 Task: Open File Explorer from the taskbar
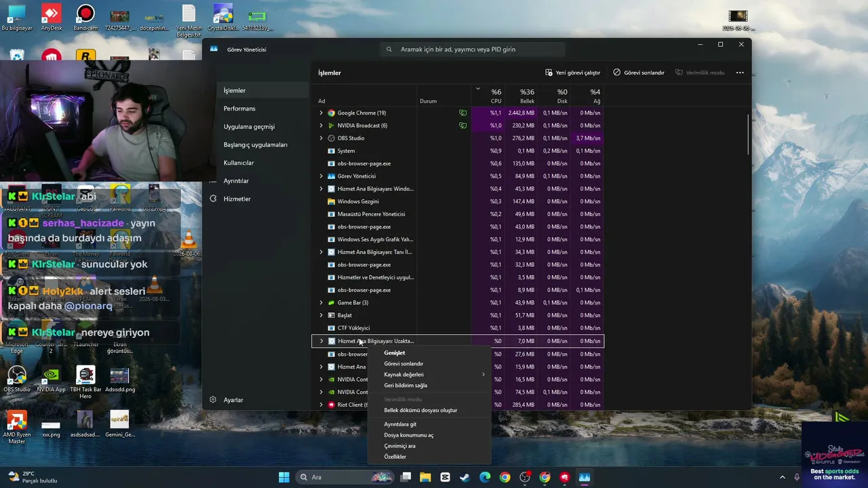[x=425, y=477]
